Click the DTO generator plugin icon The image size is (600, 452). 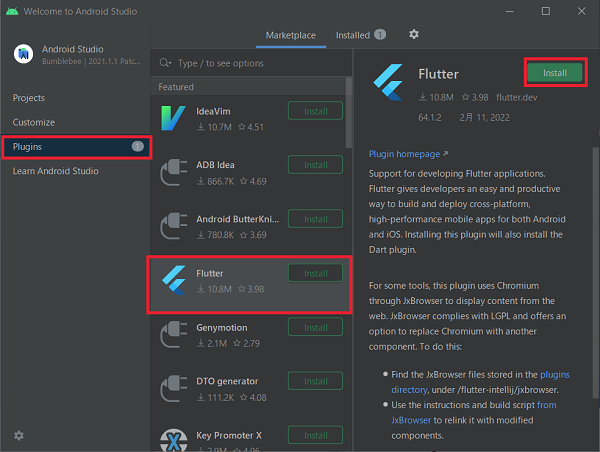tap(174, 388)
